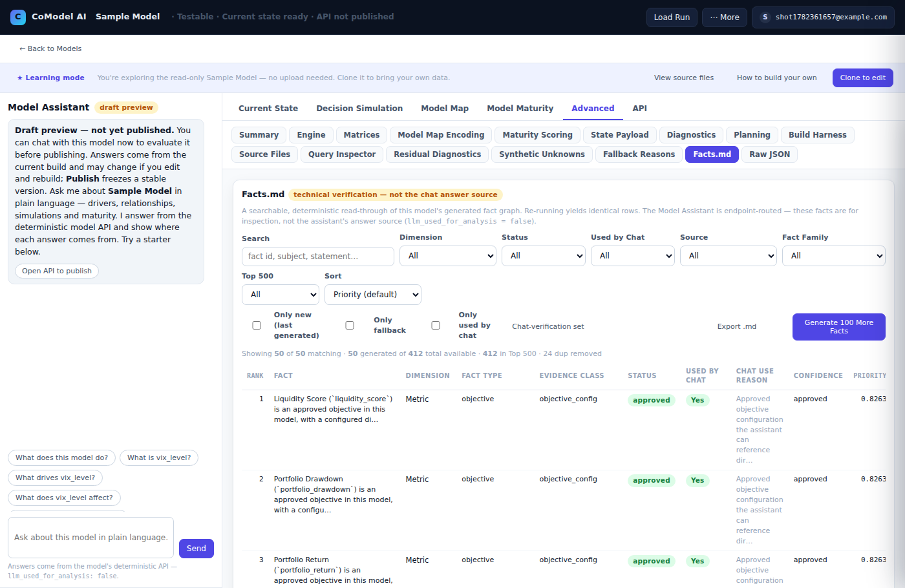Image resolution: width=905 pixels, height=588 pixels.
Task: Sort by the Confidence column header
Action: [x=818, y=376]
